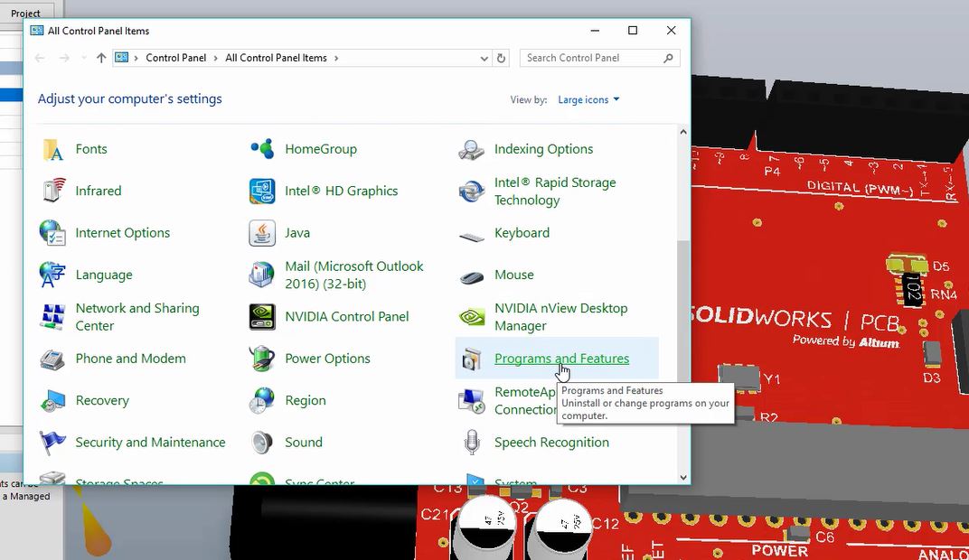Viewport: 969px width, 560px height.
Task: Click the Language item label
Action: tap(104, 275)
